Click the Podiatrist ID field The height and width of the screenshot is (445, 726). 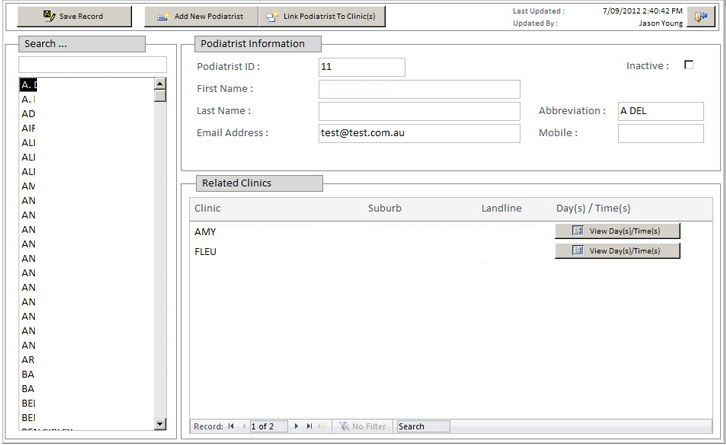tap(362, 67)
